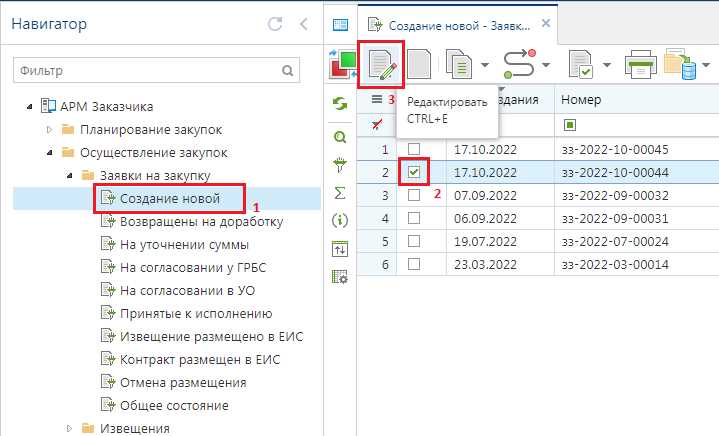
Task: Open the hamburger menu in grid header
Action: pos(377,99)
